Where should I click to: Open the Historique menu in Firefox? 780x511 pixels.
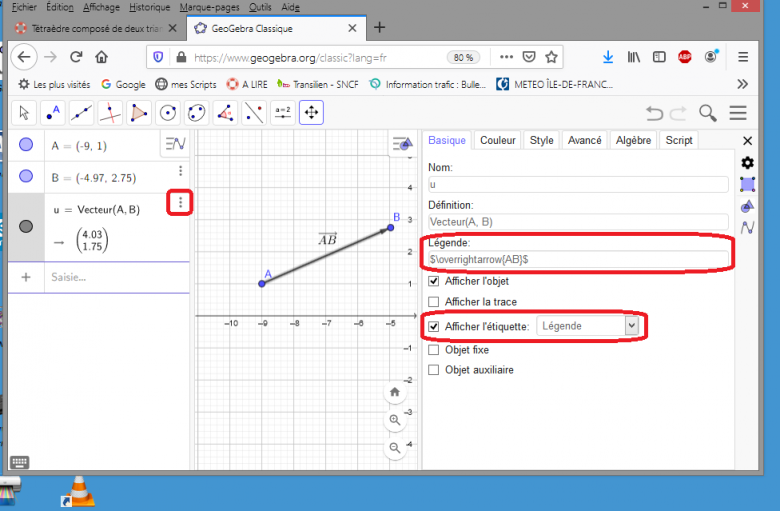(x=149, y=6)
